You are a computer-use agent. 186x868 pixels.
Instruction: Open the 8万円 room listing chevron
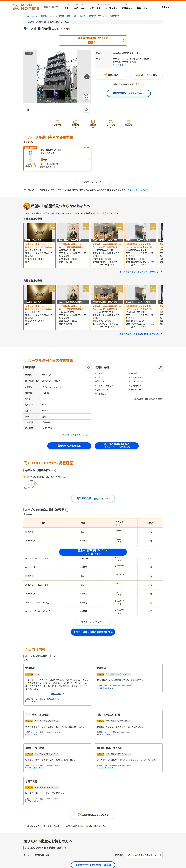point(90,158)
